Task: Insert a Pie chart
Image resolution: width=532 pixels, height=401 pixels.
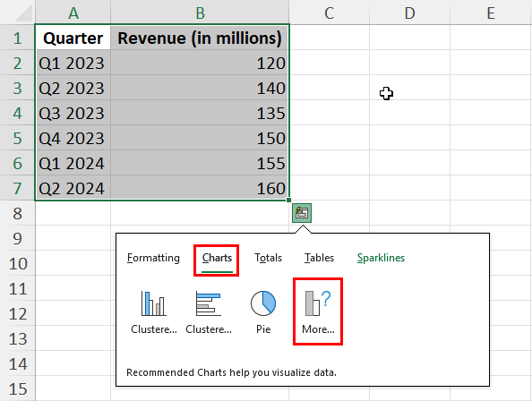Action: point(263,312)
